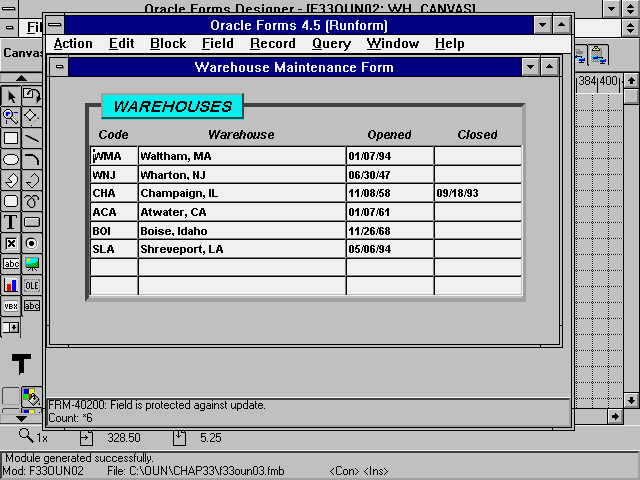Viewport: 640px width, 480px height.
Task: Select the check box item tool
Action: [11, 243]
